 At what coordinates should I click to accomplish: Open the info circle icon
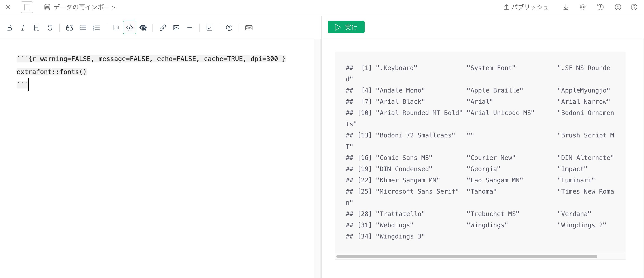pyautogui.click(x=618, y=7)
